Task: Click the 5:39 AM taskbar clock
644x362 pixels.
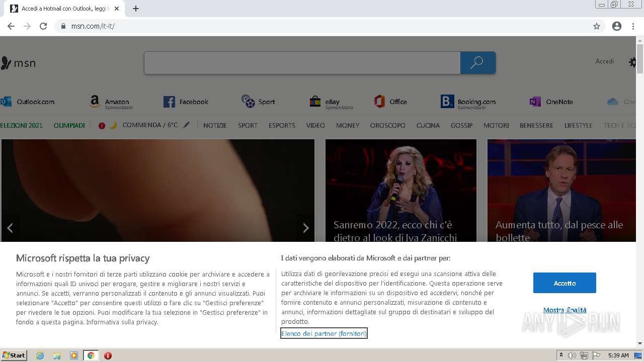Action: pos(618,355)
